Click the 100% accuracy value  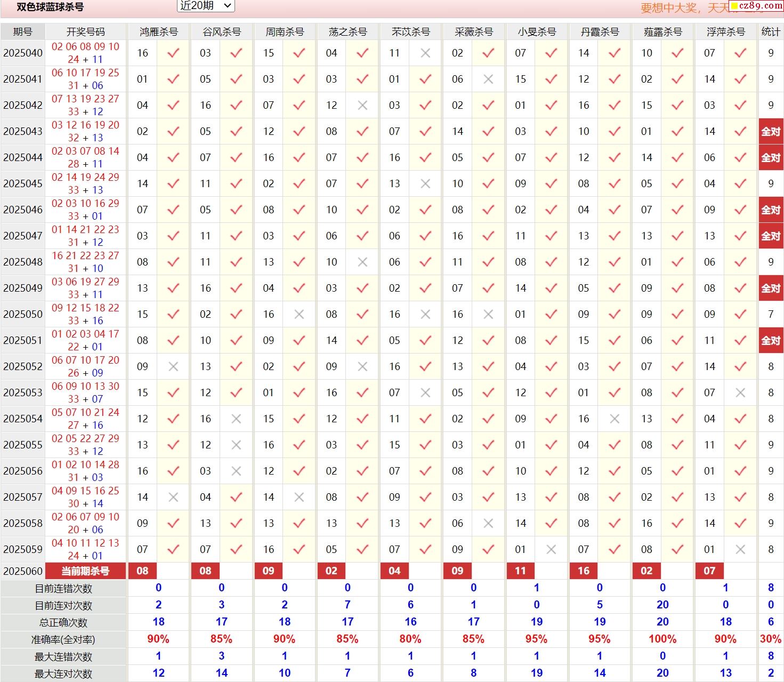pos(662,639)
